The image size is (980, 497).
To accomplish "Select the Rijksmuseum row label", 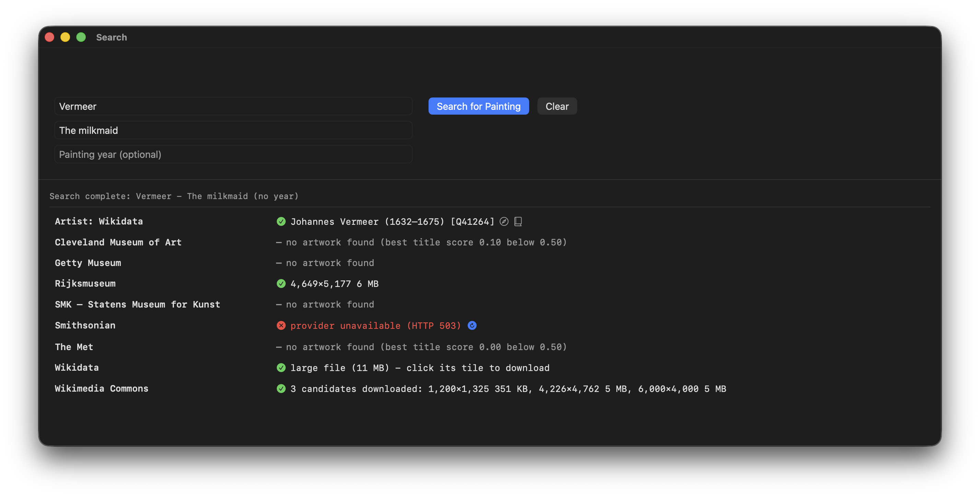I will coord(85,284).
